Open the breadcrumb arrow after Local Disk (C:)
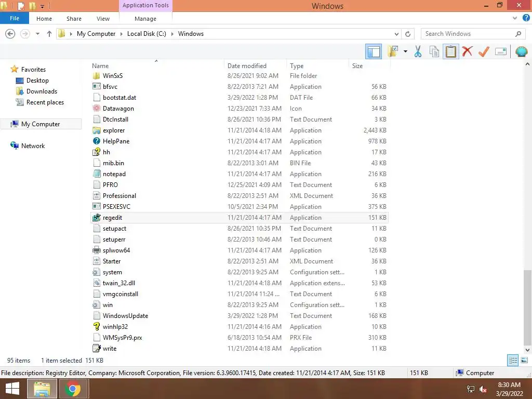The image size is (532, 399). [172, 34]
